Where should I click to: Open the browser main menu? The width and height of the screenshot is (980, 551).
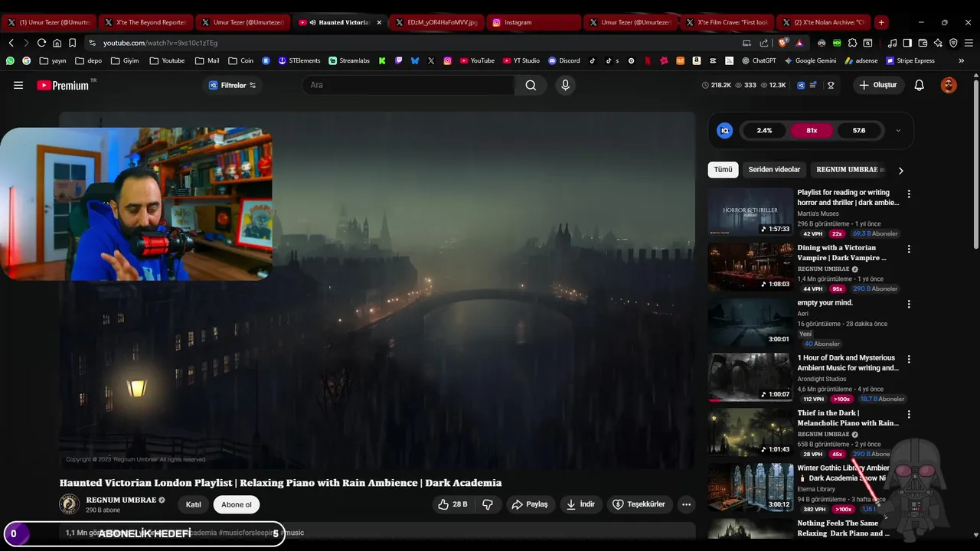pos(968,43)
